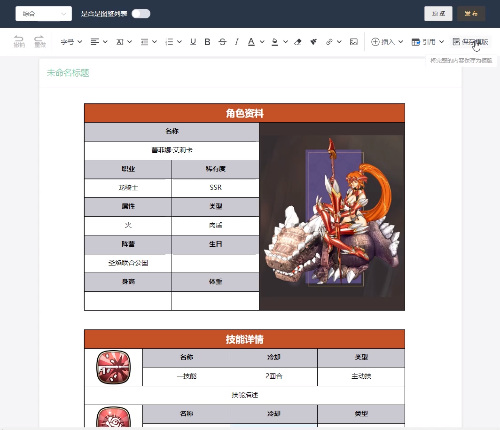Toggle italic formatting icon
500x430 pixels.
click(237, 42)
